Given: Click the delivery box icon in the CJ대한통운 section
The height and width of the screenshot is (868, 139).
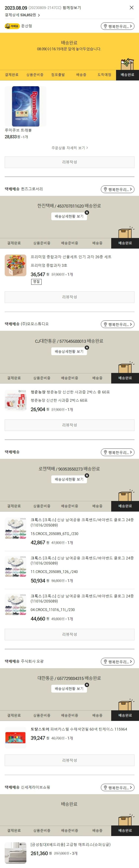Looking at the screenshot, I should click(x=125, y=367).
